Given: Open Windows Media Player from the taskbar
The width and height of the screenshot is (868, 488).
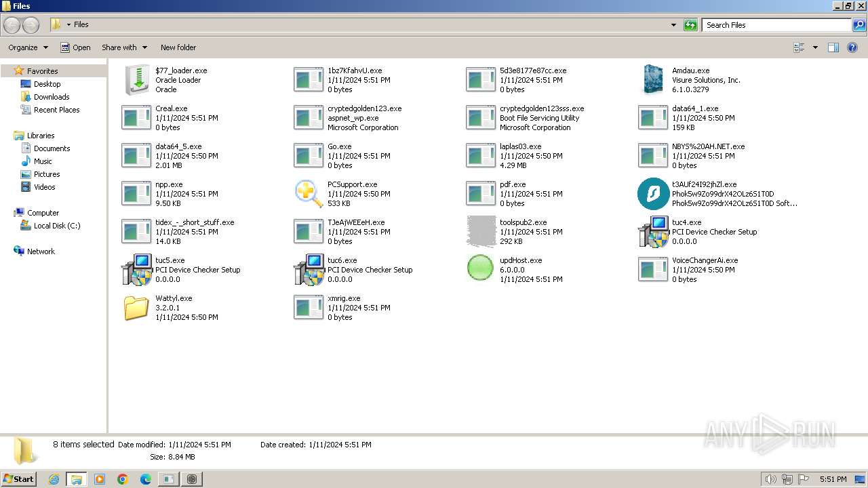Looking at the screenshot, I should tap(100, 479).
